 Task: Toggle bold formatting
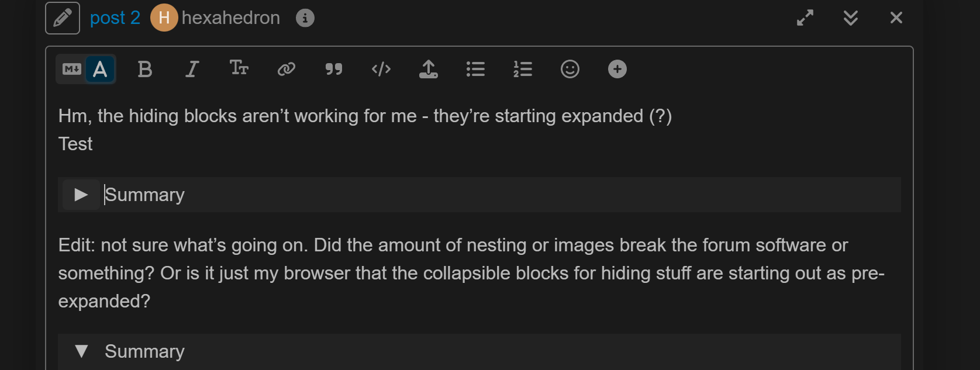pos(144,69)
